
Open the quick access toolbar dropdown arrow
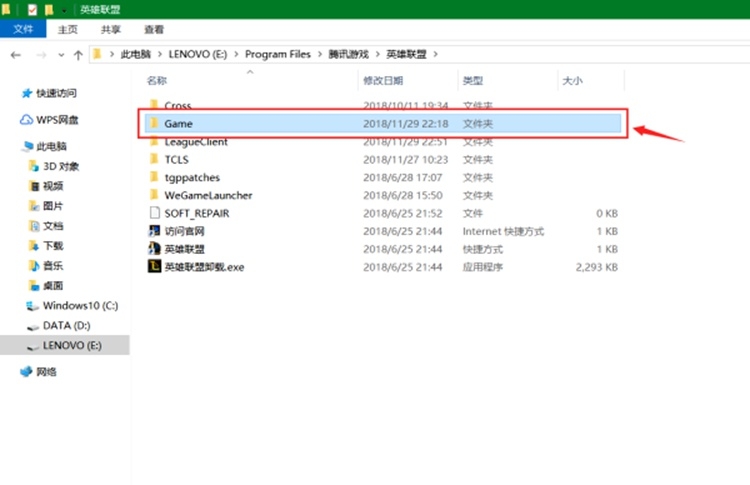(64, 10)
